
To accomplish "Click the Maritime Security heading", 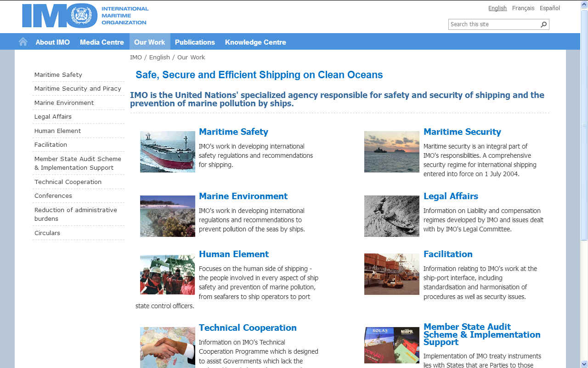I will click(462, 132).
